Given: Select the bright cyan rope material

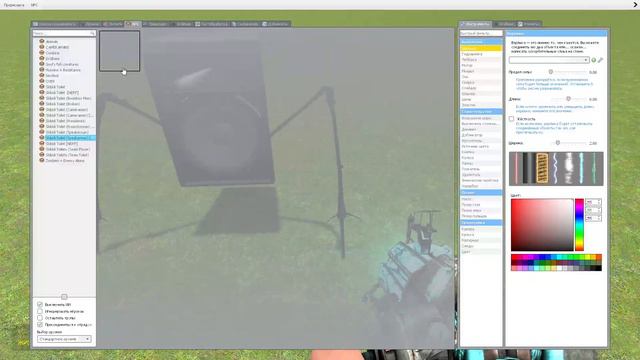Looking at the screenshot, I should 581,168.
